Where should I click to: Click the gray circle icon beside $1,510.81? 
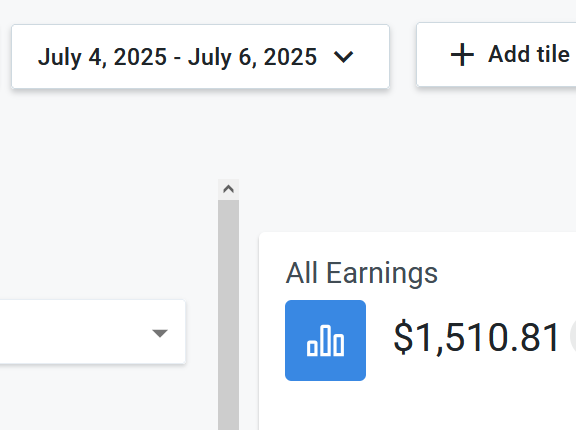573,336
